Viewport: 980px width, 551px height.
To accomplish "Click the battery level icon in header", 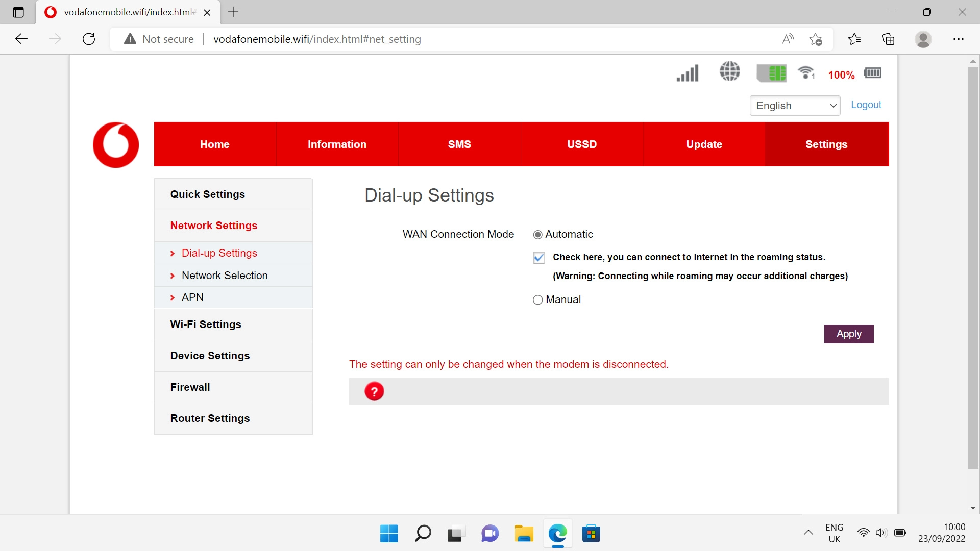I will (x=872, y=73).
